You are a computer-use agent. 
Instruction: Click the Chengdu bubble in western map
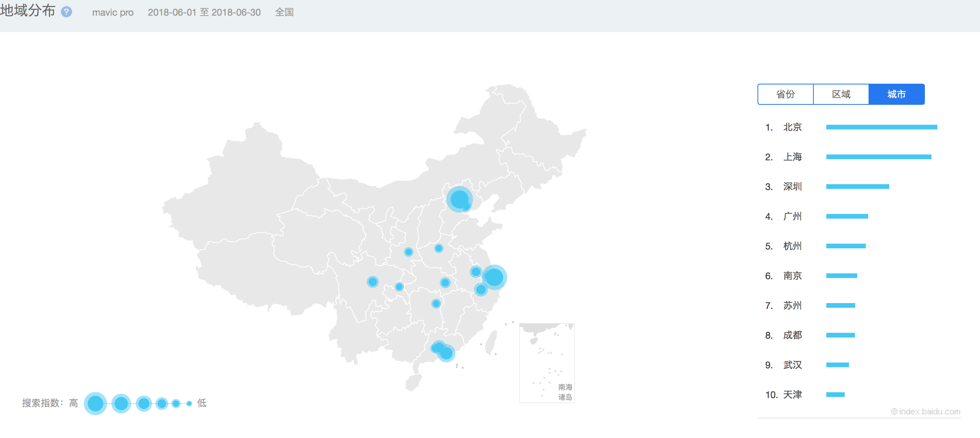tap(373, 282)
